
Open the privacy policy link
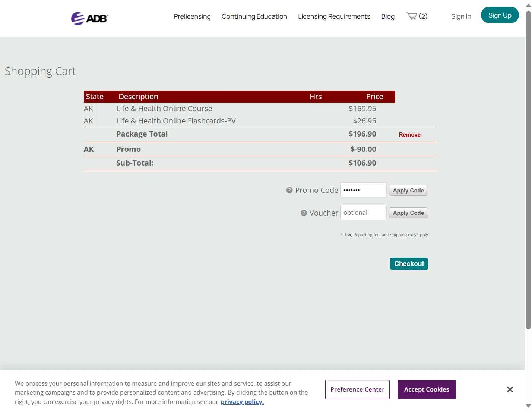242,402
